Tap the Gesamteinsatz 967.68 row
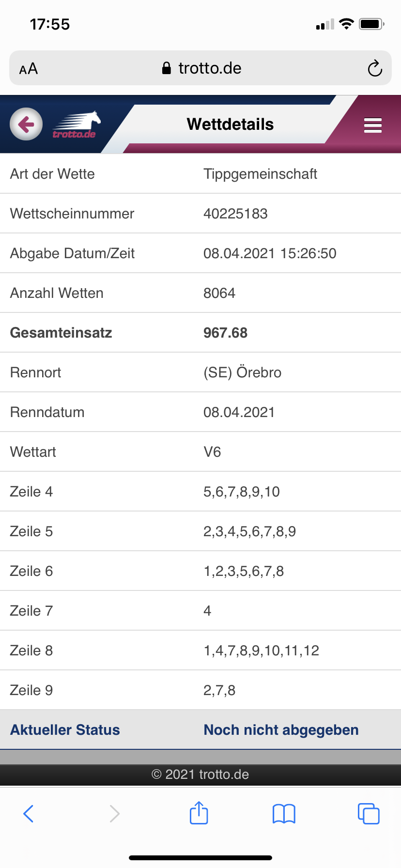This screenshot has height=868, width=401. (x=200, y=333)
